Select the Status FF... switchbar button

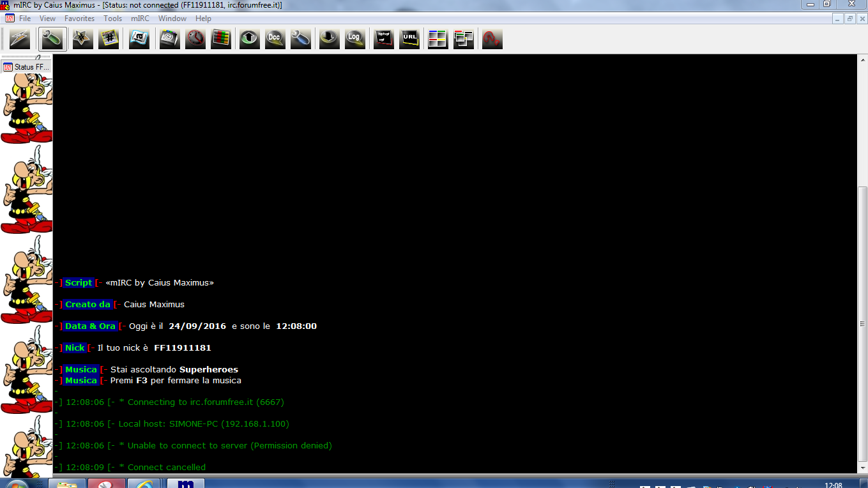tap(26, 66)
